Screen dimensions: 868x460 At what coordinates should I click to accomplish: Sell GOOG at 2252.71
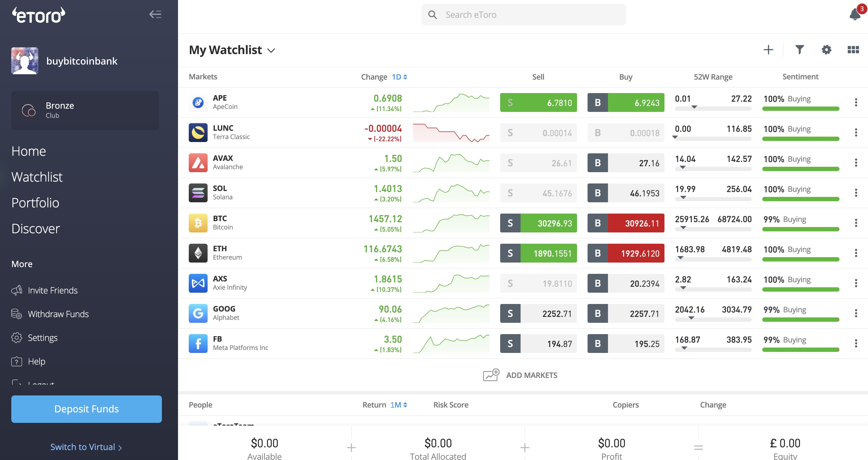point(538,313)
